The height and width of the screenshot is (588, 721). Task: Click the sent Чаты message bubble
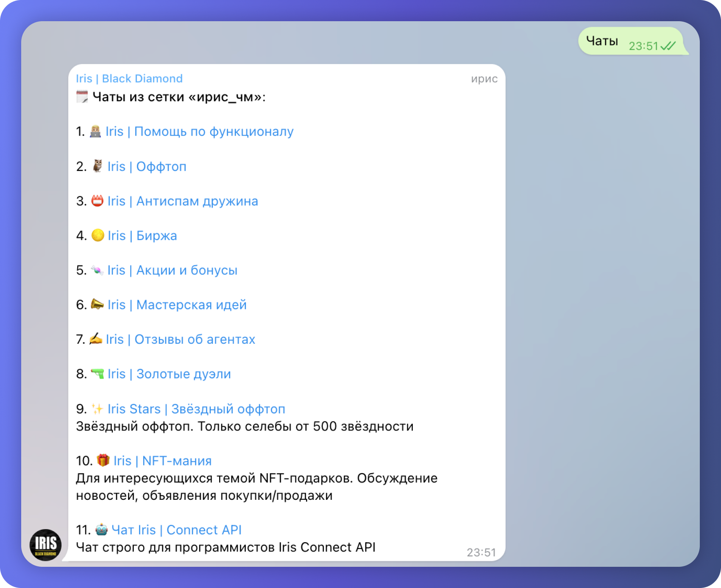coord(633,41)
